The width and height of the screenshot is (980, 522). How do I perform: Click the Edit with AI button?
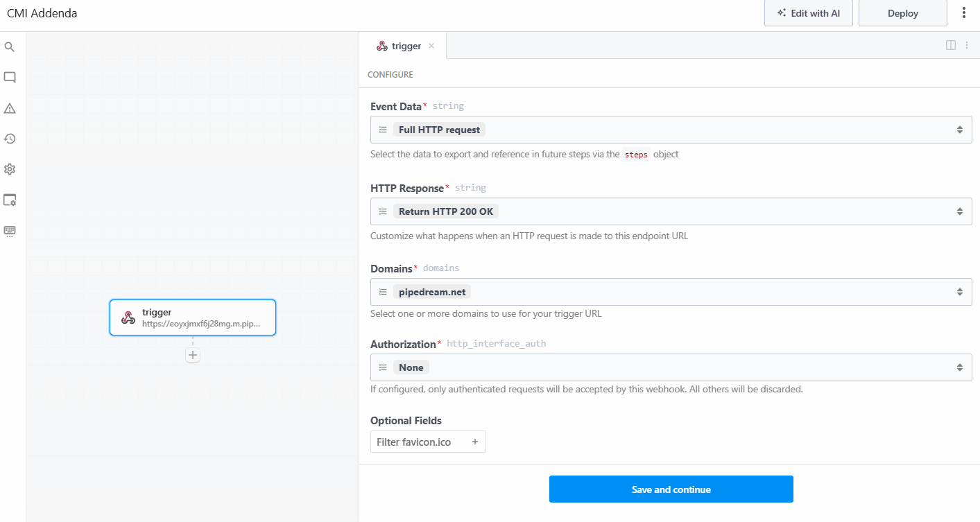pos(808,13)
